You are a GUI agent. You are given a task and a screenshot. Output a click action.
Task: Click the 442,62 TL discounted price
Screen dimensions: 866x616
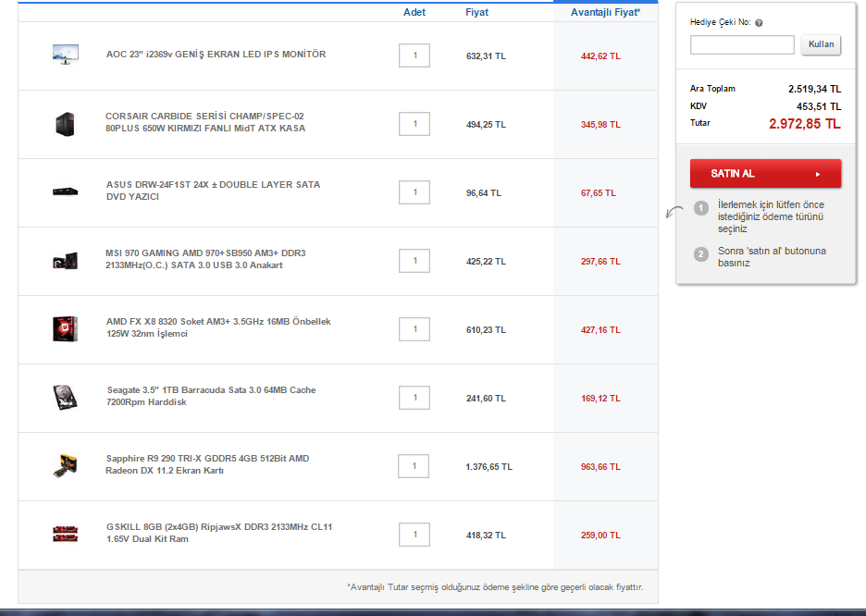[x=600, y=56]
